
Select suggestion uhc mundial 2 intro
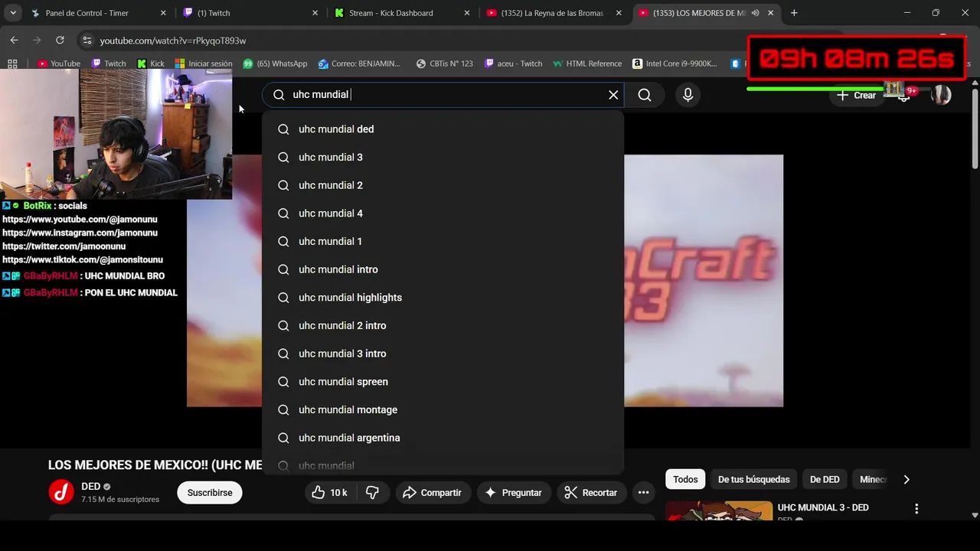(x=443, y=326)
